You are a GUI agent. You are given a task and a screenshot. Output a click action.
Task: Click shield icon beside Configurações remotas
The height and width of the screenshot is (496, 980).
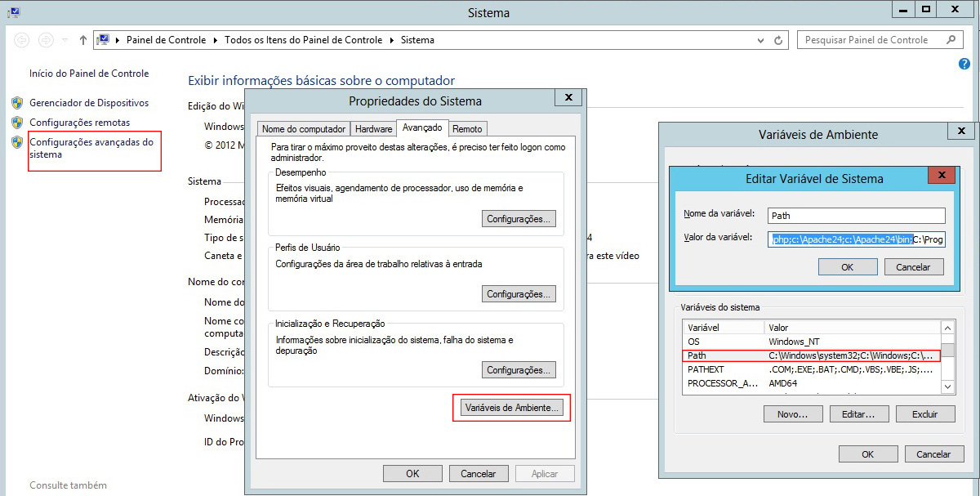(17, 123)
